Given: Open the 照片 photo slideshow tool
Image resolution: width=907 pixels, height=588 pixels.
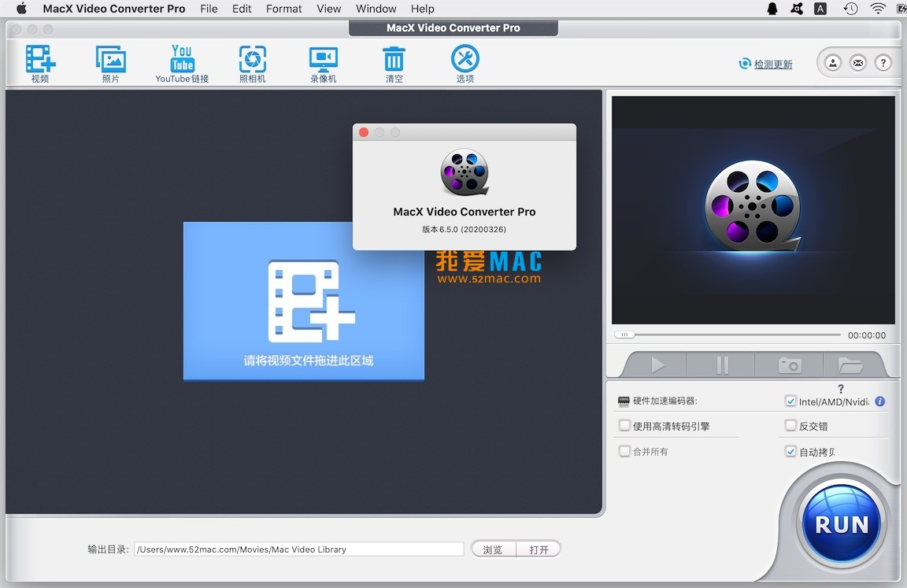Looking at the screenshot, I should point(110,63).
